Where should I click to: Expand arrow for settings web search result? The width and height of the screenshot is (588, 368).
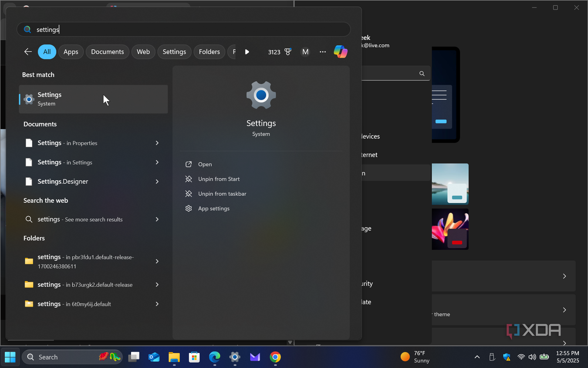[x=157, y=219]
